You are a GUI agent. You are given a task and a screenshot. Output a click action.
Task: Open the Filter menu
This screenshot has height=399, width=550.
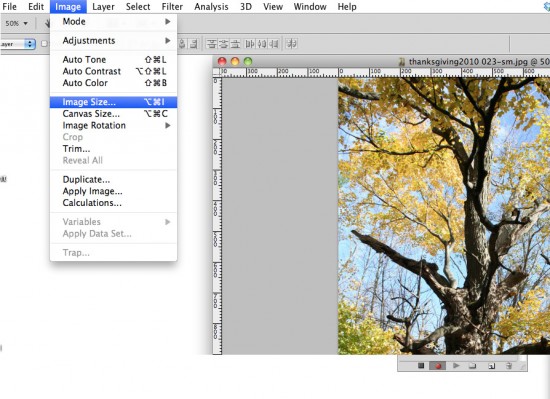coord(172,7)
